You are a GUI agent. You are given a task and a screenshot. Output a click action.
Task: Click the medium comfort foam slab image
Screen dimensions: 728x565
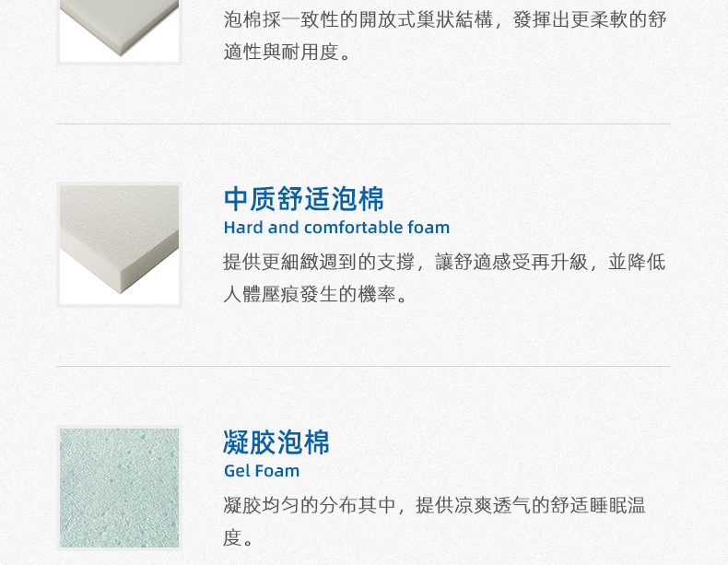coord(119,244)
